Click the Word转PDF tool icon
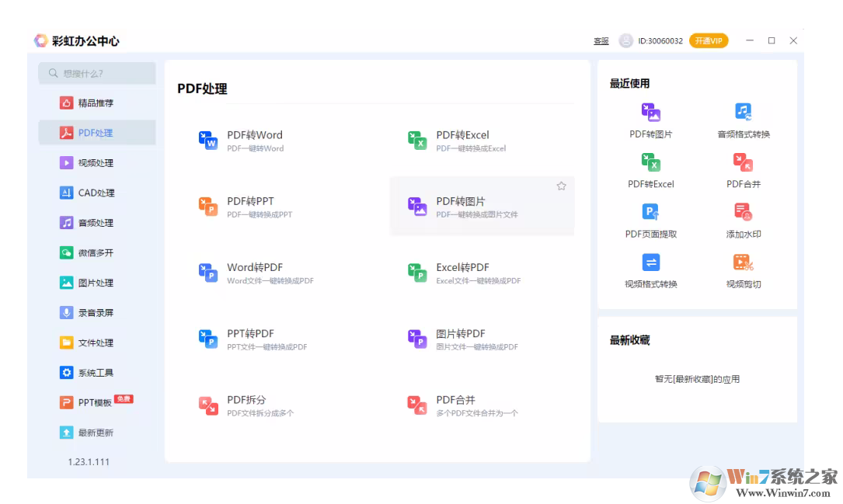The image size is (843, 504). point(207,273)
